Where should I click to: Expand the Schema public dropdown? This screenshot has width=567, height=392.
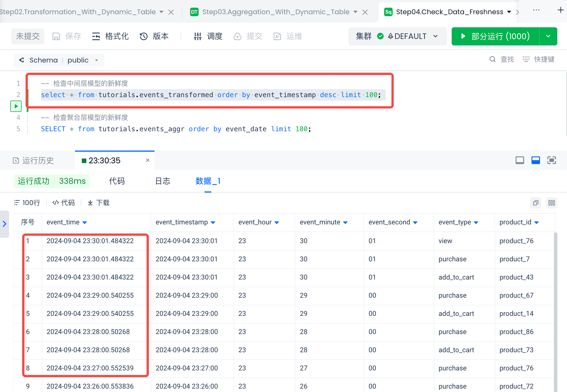[97, 60]
